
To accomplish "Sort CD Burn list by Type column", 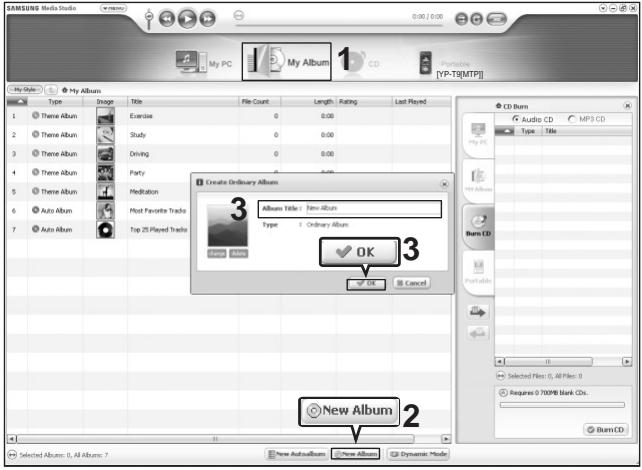I will (528, 131).
